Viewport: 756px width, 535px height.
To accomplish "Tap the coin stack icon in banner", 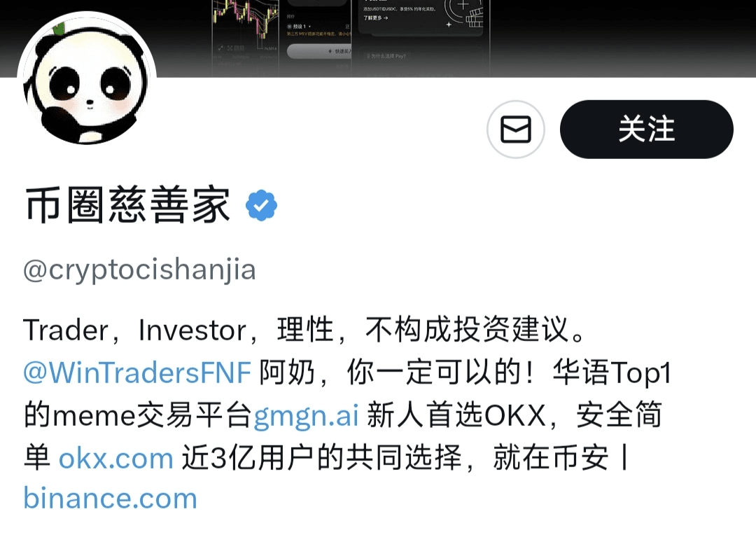I will coord(475,18).
